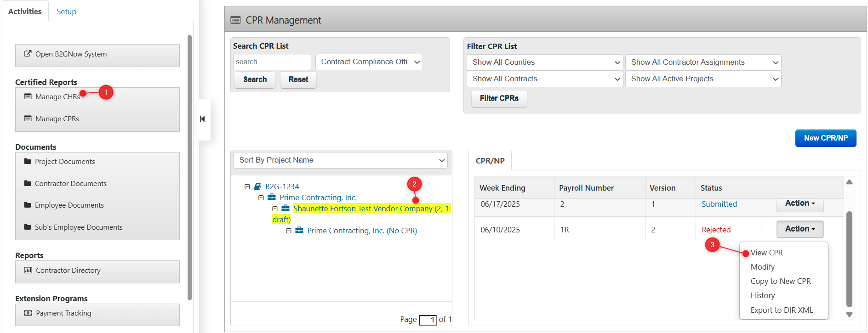
Task: Open the Show All Contracts dropdown
Action: pos(545,79)
